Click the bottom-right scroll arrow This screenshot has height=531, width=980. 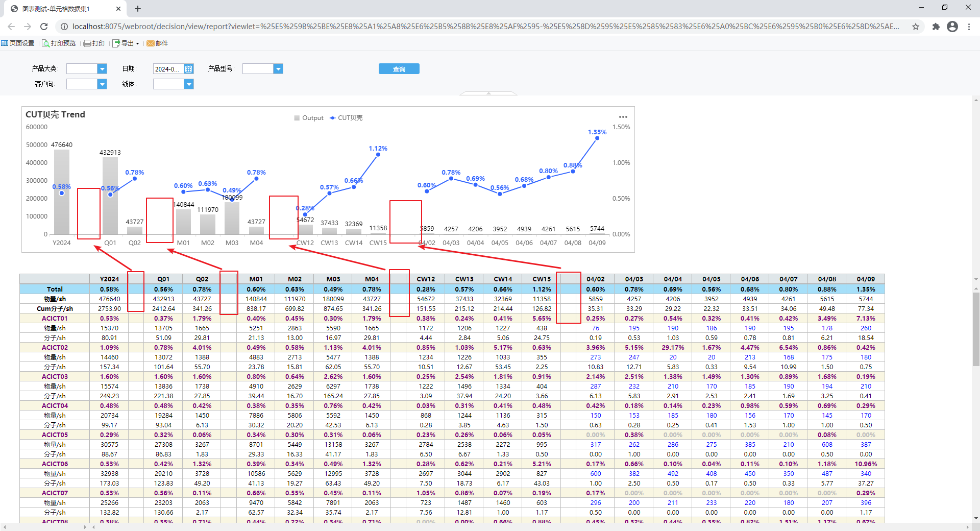point(968,526)
